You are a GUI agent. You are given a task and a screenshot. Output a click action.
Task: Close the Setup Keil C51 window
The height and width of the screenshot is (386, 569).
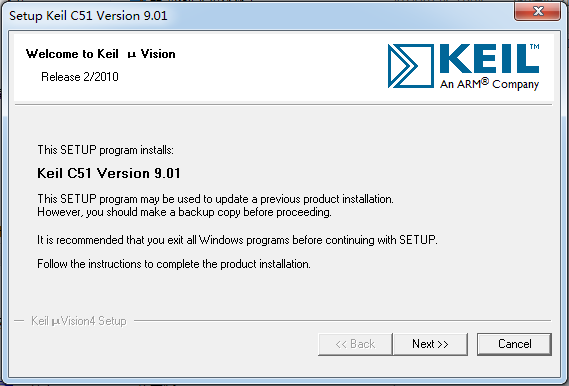537,11
